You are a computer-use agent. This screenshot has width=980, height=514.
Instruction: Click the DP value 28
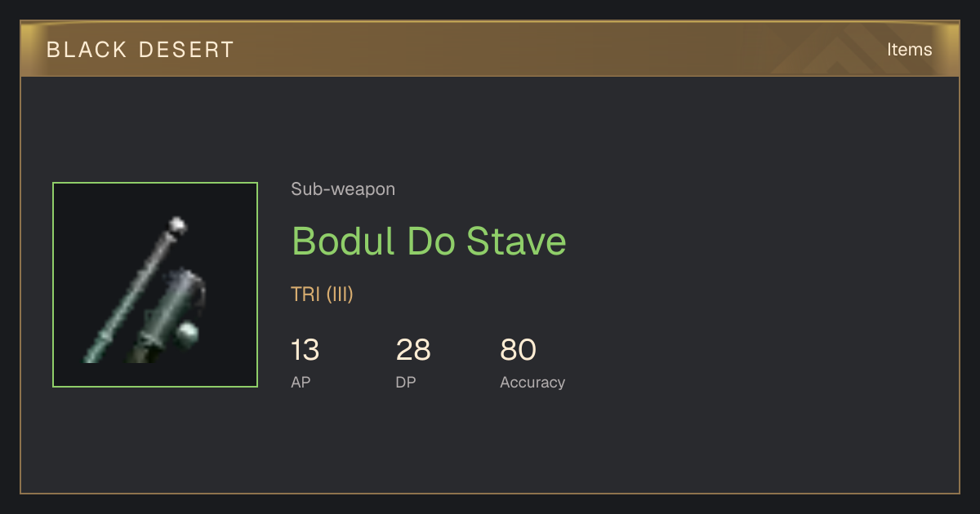413,350
